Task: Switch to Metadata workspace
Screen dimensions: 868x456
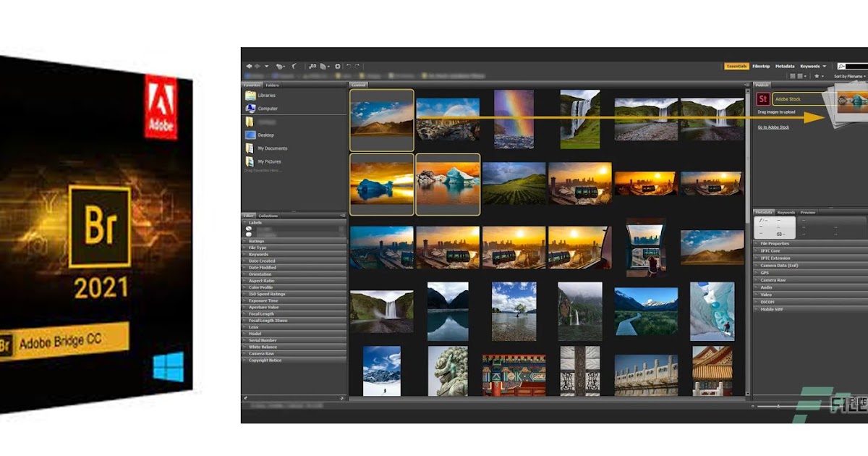Action: tap(785, 67)
